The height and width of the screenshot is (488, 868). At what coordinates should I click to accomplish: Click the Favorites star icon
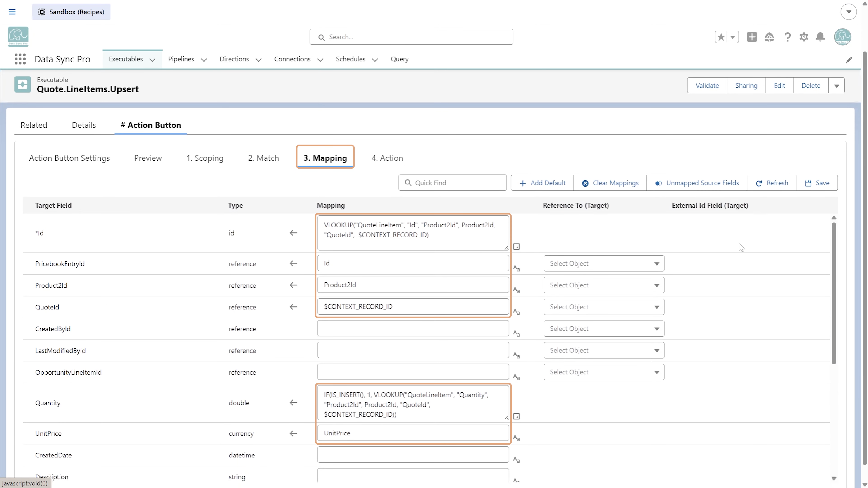721,37
